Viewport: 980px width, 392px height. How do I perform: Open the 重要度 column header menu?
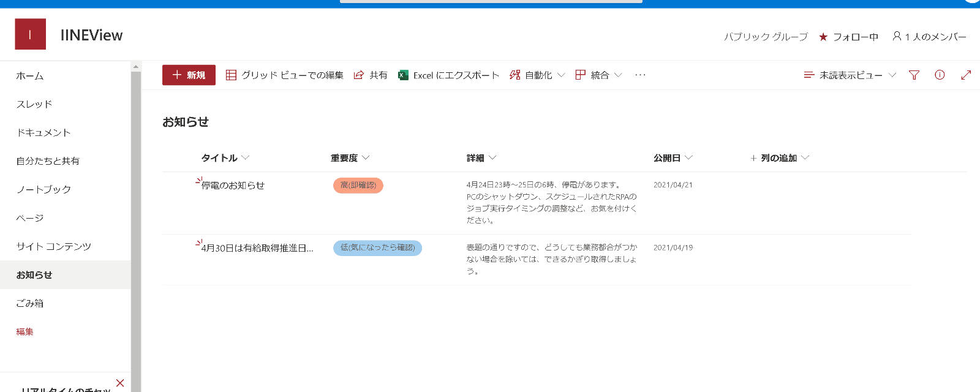pyautogui.click(x=350, y=157)
